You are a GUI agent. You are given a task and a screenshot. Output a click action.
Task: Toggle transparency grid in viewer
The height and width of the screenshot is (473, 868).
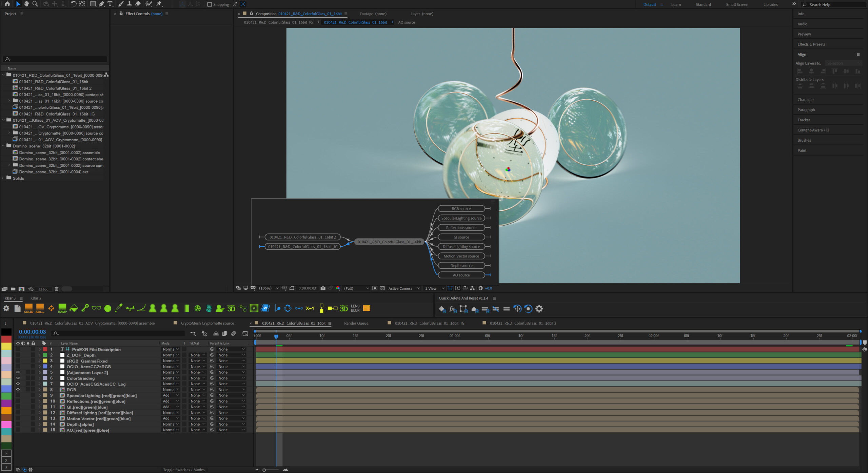(x=382, y=288)
